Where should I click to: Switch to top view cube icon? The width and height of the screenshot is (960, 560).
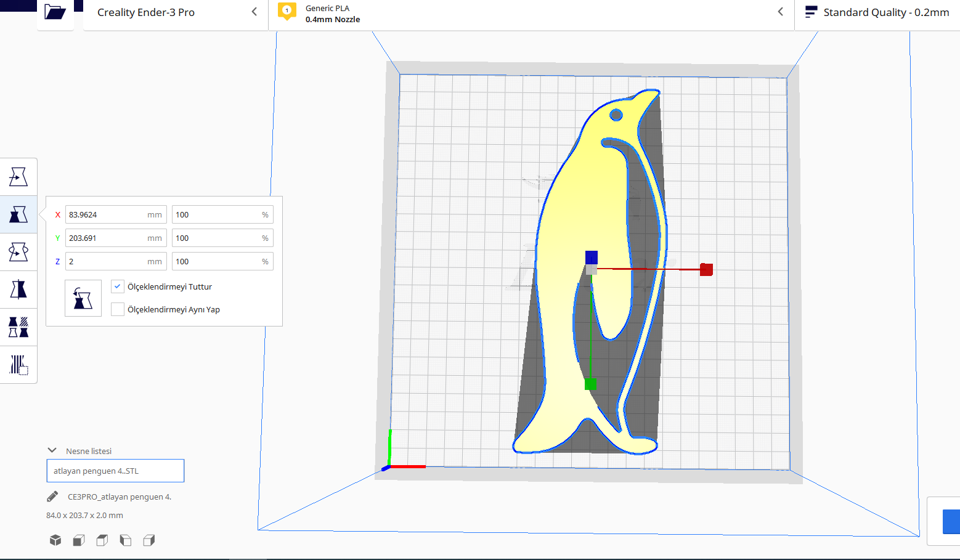[102, 540]
